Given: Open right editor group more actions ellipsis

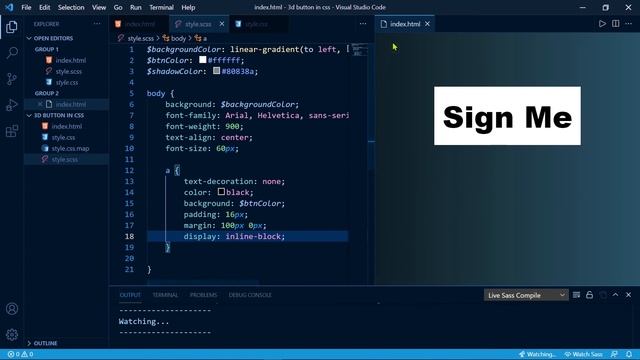Looking at the screenshot, I should pos(629,24).
